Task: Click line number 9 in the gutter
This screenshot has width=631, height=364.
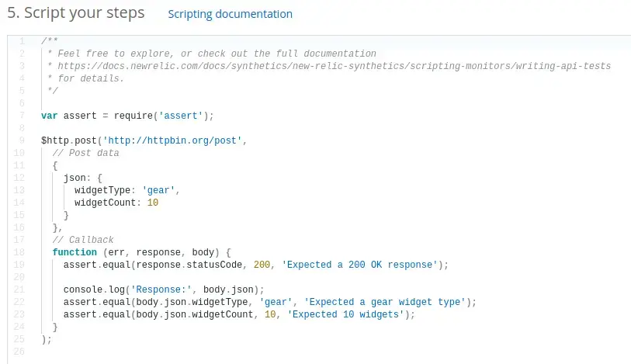Action: pyautogui.click(x=22, y=140)
